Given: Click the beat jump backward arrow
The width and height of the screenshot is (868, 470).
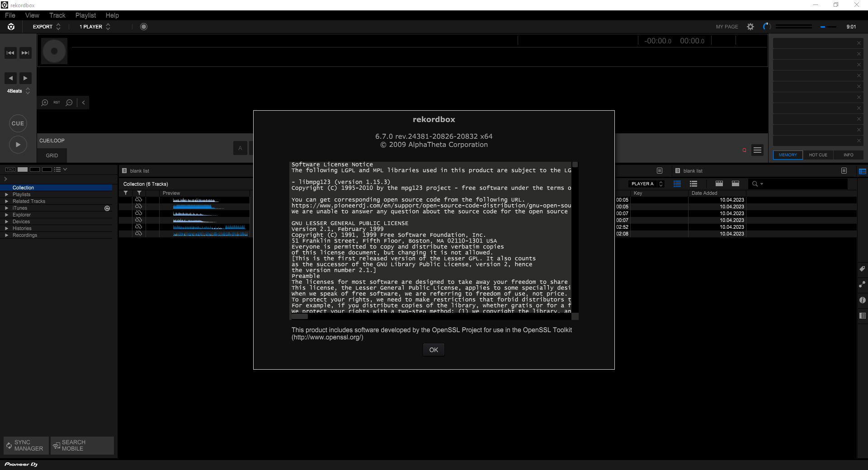Looking at the screenshot, I should pyautogui.click(x=10, y=78).
